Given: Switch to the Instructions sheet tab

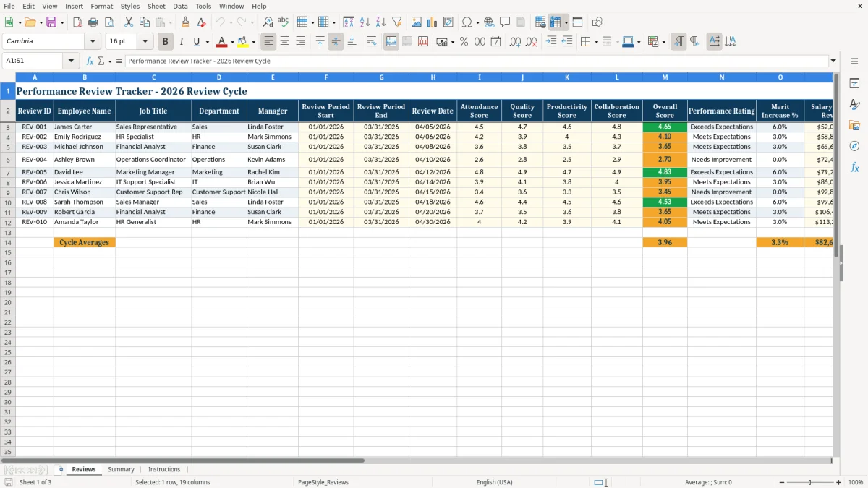Looking at the screenshot, I should tap(164, 469).
